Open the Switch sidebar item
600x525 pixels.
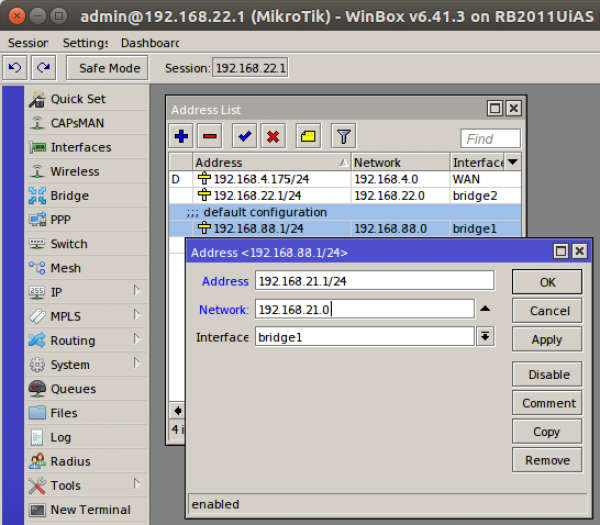87,243
